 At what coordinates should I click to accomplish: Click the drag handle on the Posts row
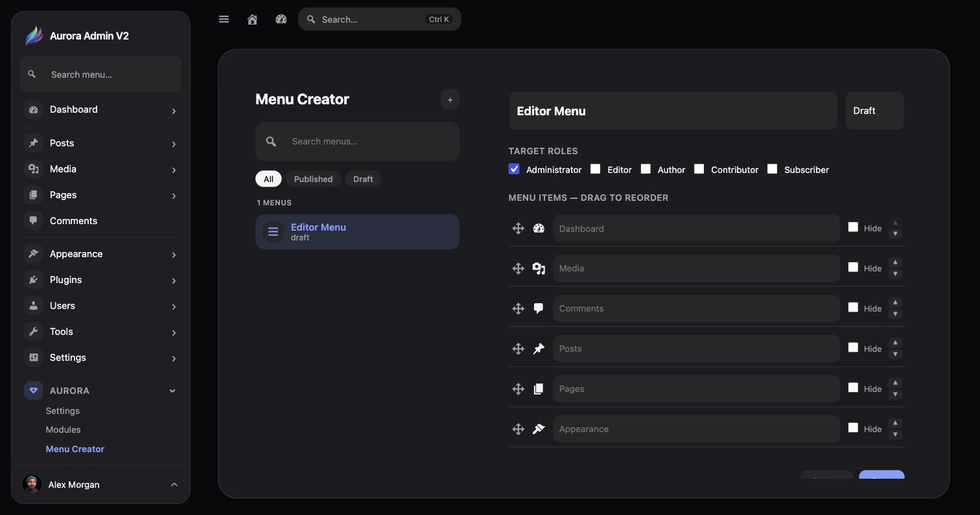518,349
